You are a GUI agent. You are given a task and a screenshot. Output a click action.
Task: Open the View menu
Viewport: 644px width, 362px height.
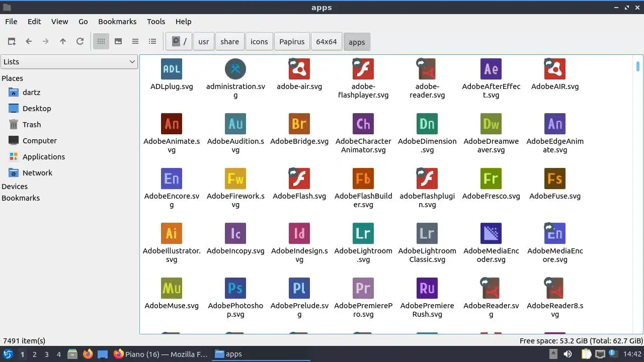59,22
